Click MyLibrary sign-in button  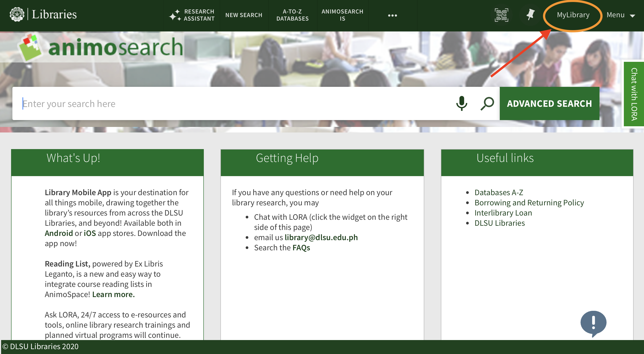(573, 15)
